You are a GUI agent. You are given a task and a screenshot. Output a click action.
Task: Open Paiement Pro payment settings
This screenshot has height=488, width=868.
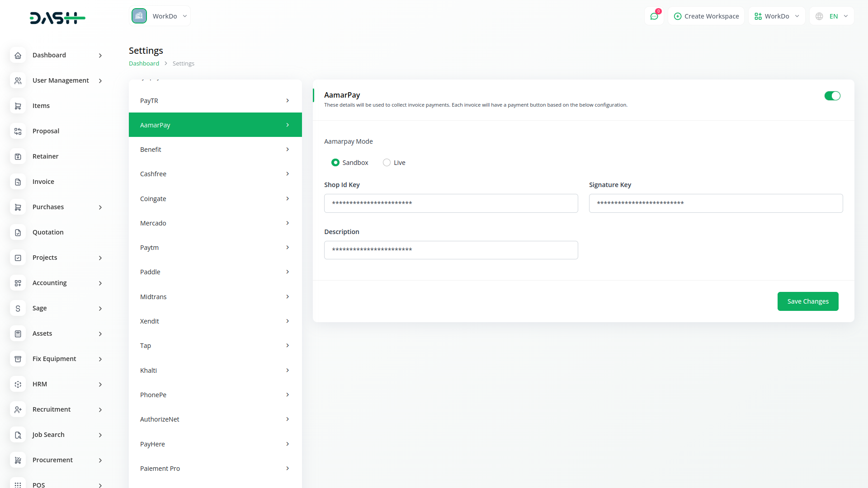tap(215, 469)
